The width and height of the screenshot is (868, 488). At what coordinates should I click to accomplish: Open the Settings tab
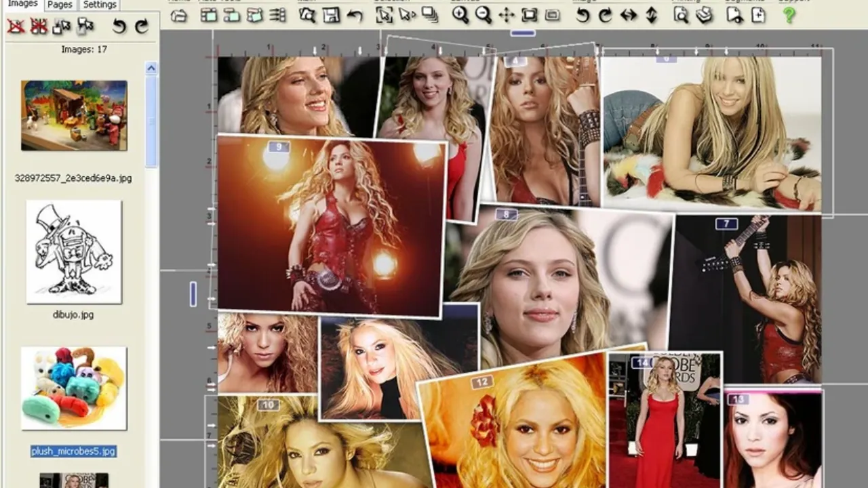point(100,5)
